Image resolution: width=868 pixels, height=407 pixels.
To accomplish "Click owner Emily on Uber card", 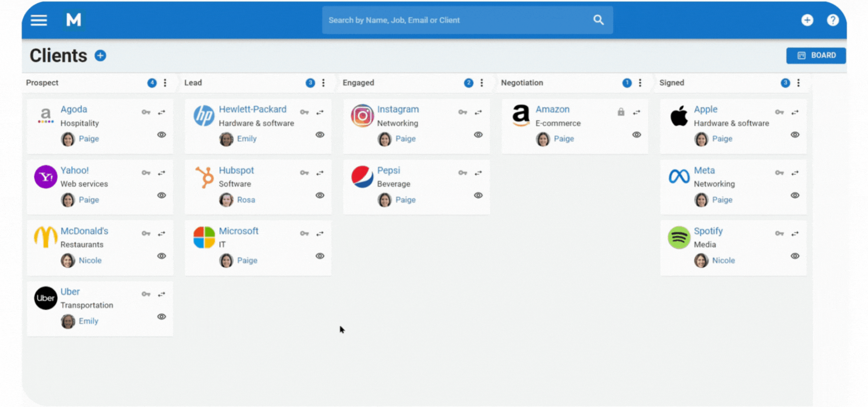I will point(88,321).
